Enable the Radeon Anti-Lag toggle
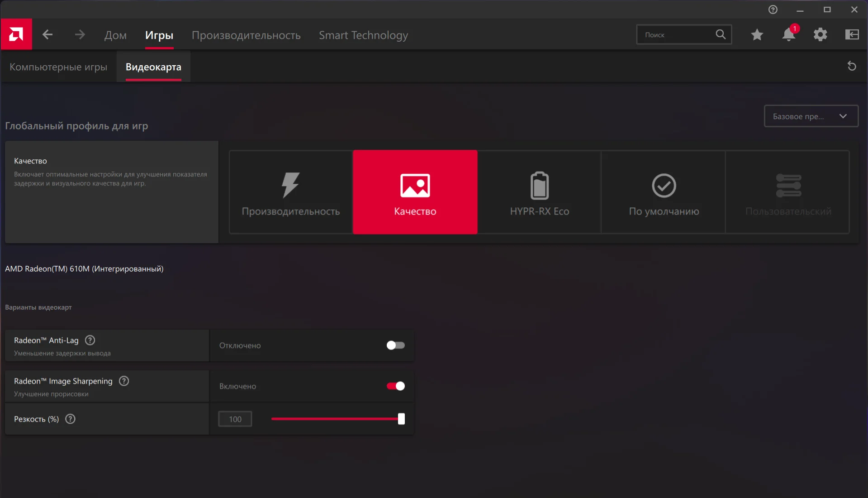 (x=395, y=345)
